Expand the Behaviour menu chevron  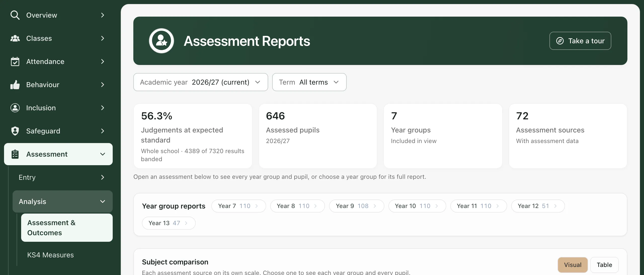102,85
